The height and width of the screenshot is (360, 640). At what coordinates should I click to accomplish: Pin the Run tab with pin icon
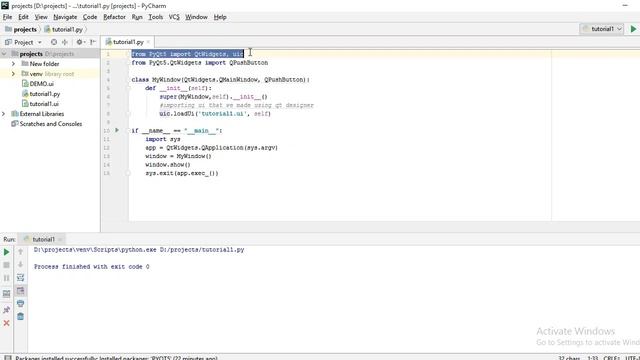pyautogui.click(x=7, y=310)
